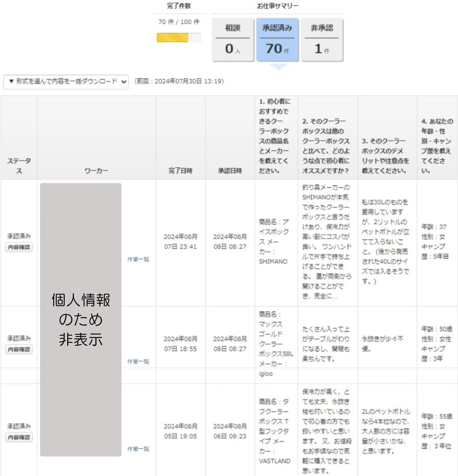Image resolution: width=458 pixels, height=476 pixels.
Task: Click the 70件 / 100件 completion count
Action: 179,22
